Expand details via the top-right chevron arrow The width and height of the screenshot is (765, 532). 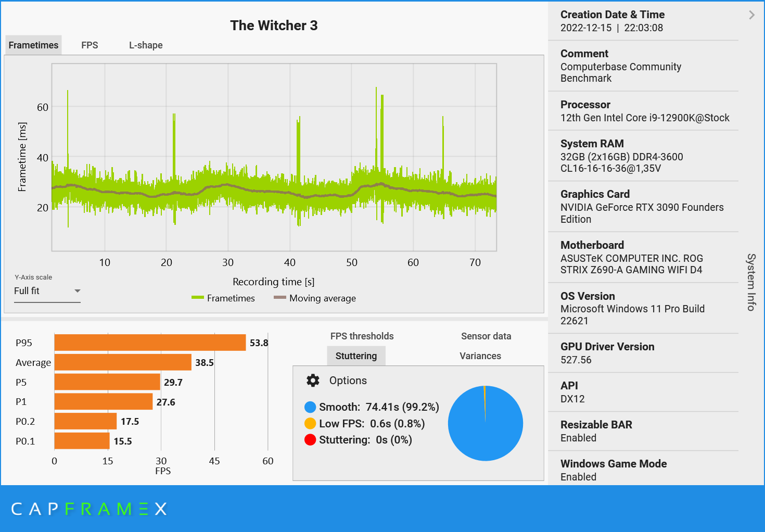[751, 15]
